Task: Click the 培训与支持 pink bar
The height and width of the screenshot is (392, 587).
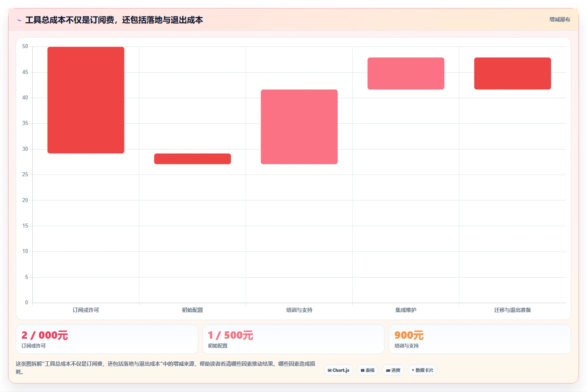Action: [x=299, y=127]
